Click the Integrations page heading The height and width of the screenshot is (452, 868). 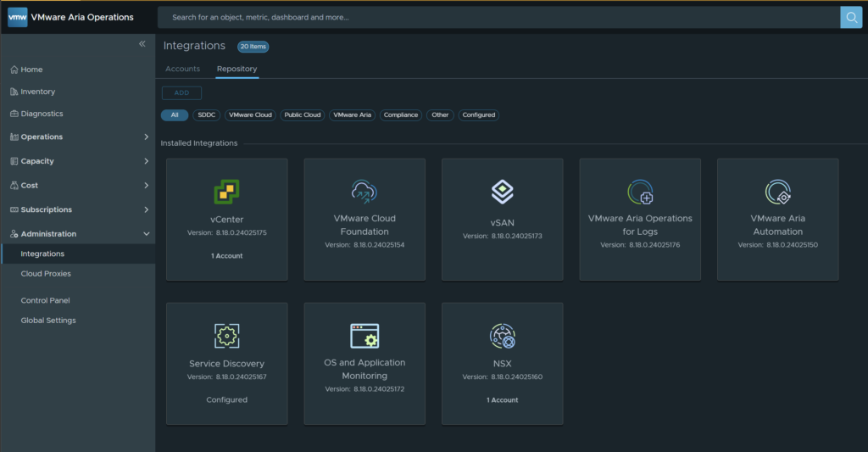tap(194, 46)
